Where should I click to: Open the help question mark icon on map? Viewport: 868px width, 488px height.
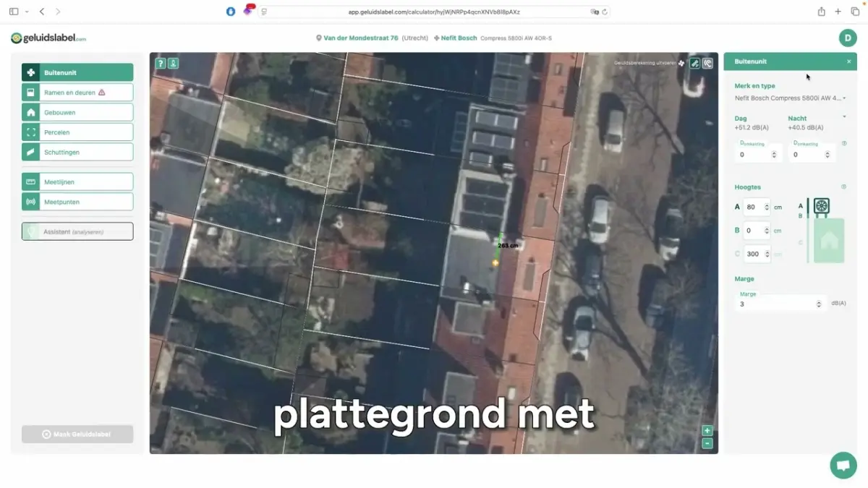point(161,64)
